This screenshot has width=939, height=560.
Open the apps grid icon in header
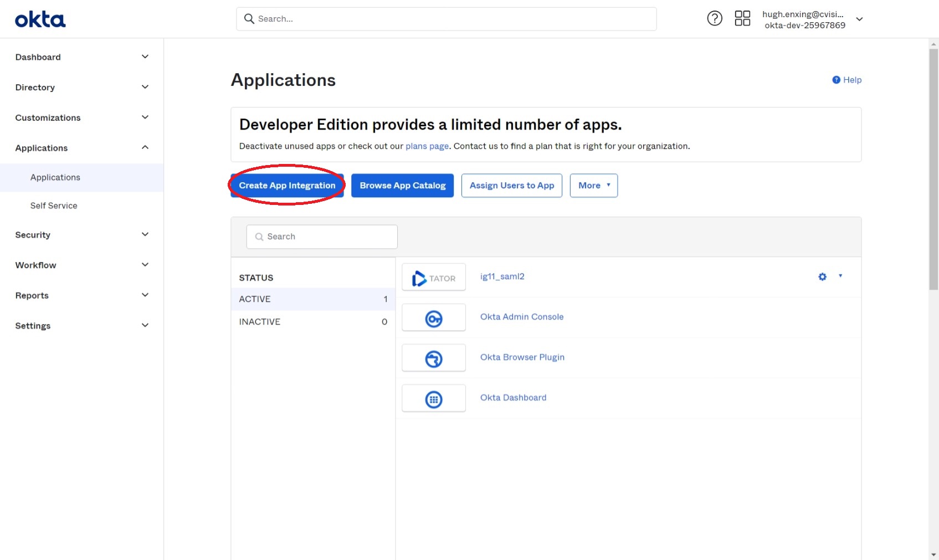pos(742,19)
